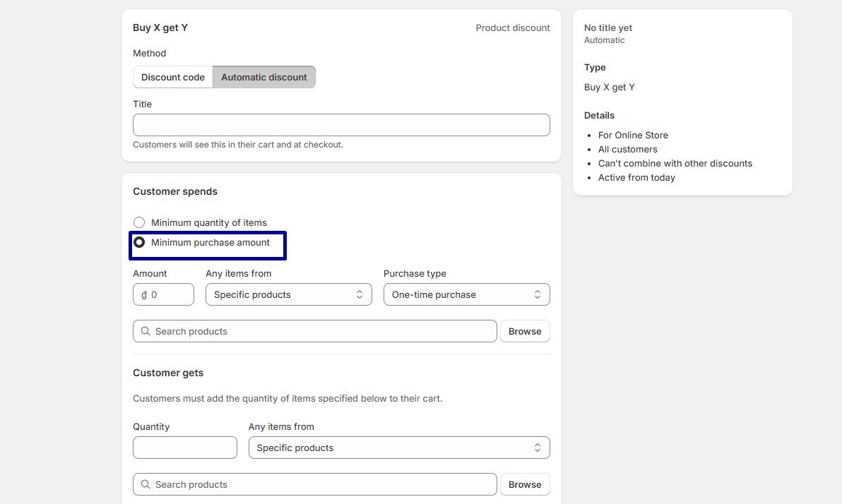The height and width of the screenshot is (504, 842).
Task: Click the 'Customer gets' section heading
Action: point(168,373)
